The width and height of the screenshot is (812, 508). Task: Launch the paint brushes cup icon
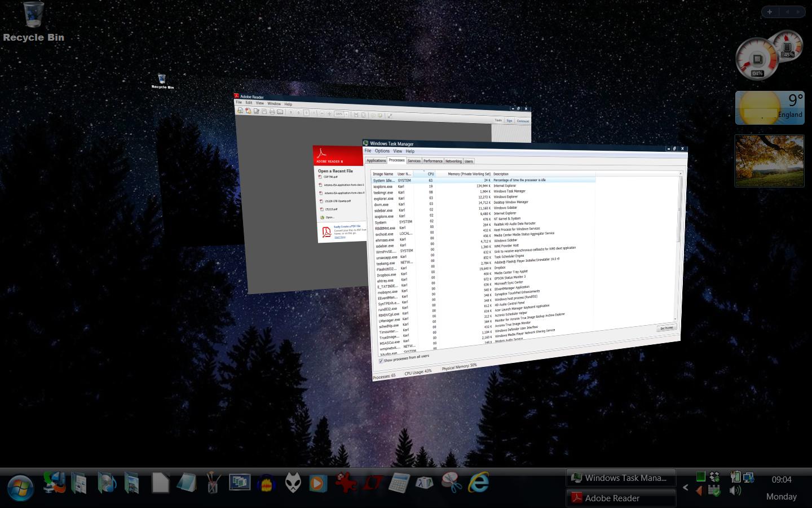pos(213,483)
